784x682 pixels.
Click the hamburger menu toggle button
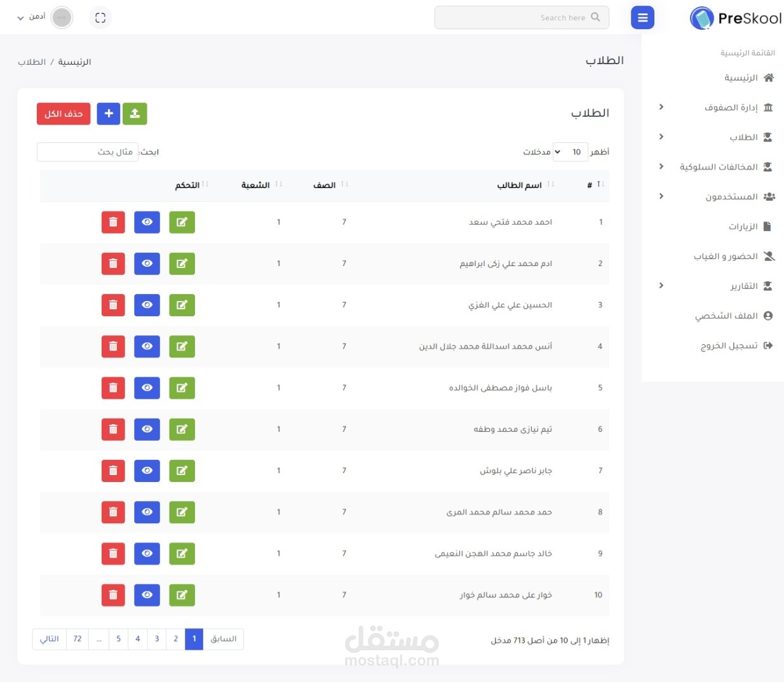[x=642, y=18]
